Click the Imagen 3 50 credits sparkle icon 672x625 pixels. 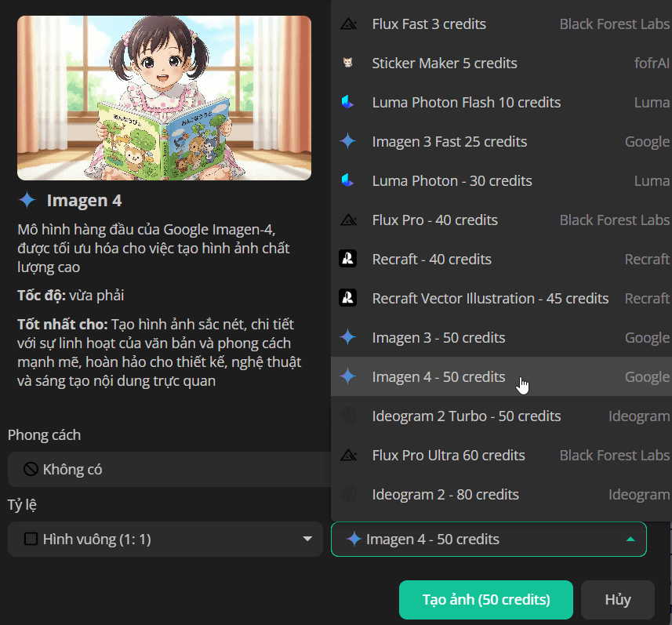click(x=348, y=337)
